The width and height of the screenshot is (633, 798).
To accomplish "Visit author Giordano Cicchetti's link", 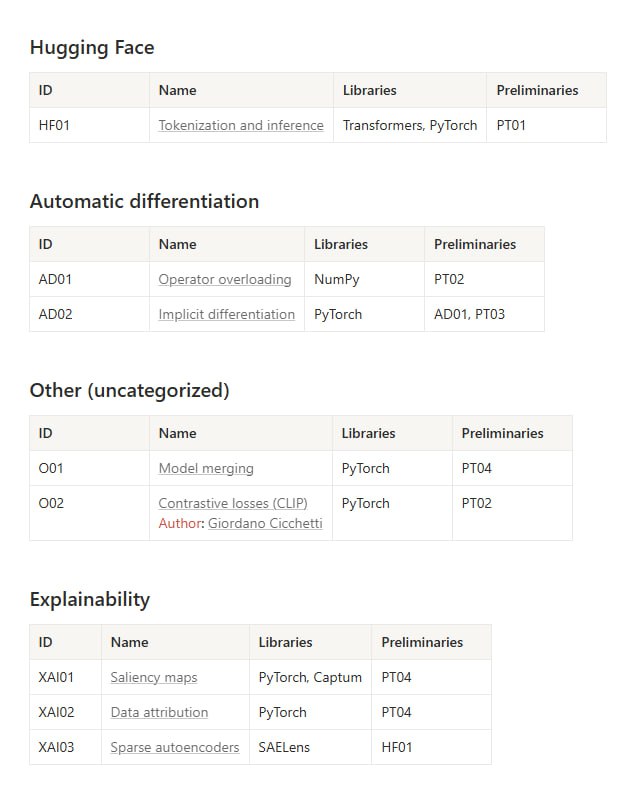I will (265, 523).
